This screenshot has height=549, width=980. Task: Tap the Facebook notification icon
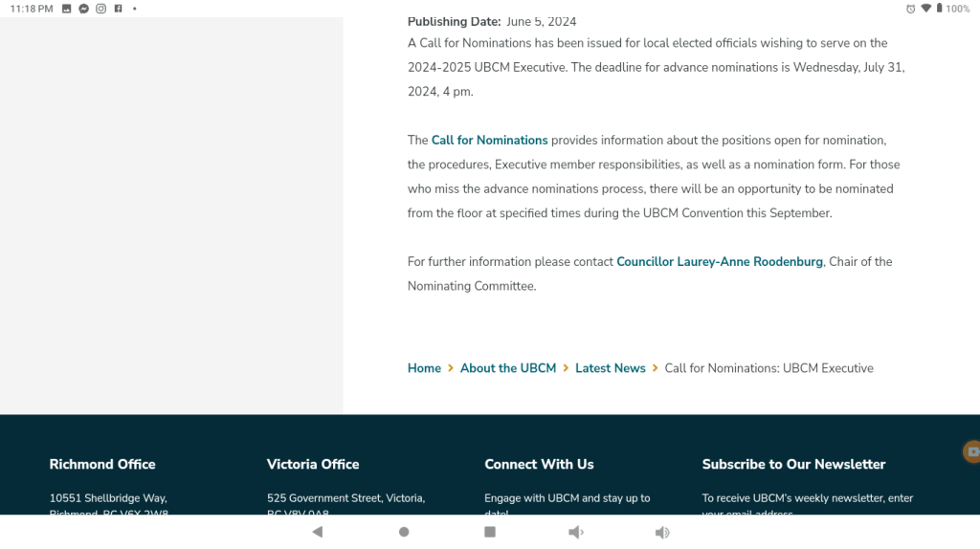click(118, 9)
